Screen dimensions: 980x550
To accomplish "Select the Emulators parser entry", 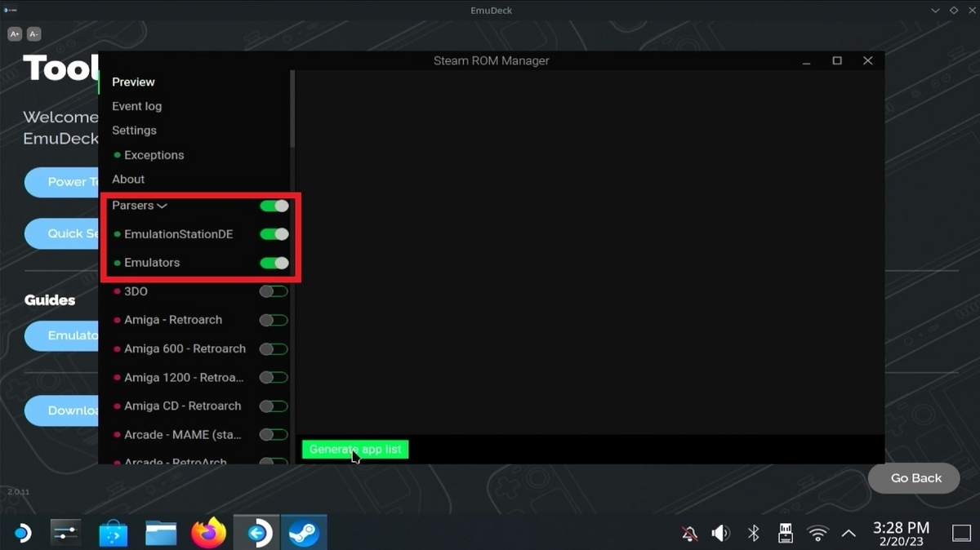I will coord(152,263).
